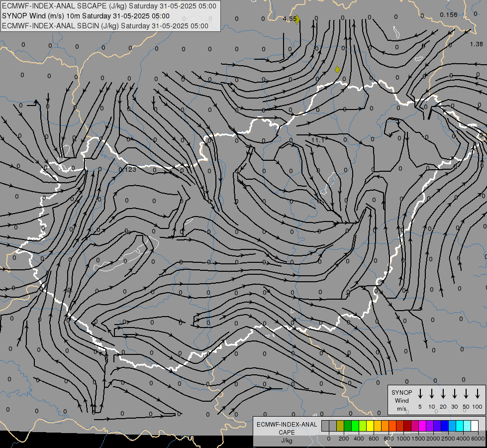487x448 pixels.
Task: Select the sky blue legend swatch
Action: point(452,426)
